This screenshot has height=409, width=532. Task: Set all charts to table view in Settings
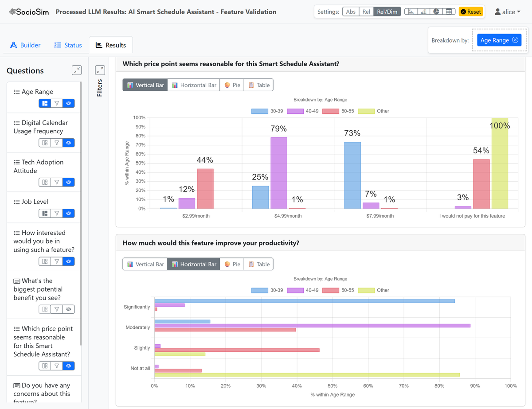click(x=449, y=12)
